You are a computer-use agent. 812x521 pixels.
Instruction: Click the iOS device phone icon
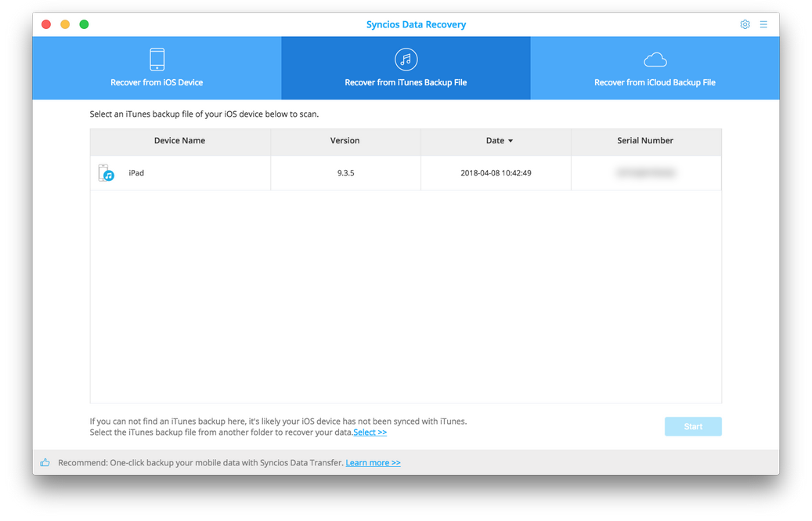pyautogui.click(x=157, y=59)
